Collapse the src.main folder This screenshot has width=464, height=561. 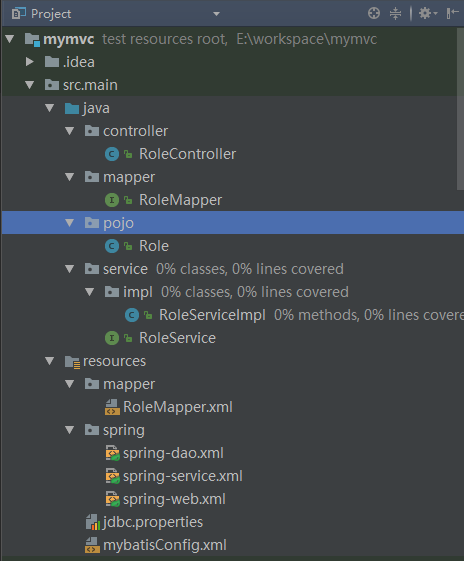tap(30, 85)
